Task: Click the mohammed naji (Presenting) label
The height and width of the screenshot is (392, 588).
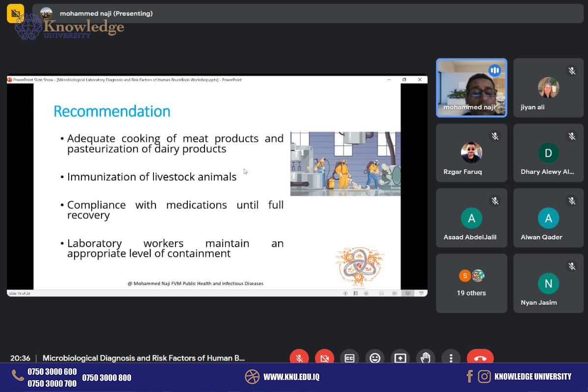Action: [106, 14]
